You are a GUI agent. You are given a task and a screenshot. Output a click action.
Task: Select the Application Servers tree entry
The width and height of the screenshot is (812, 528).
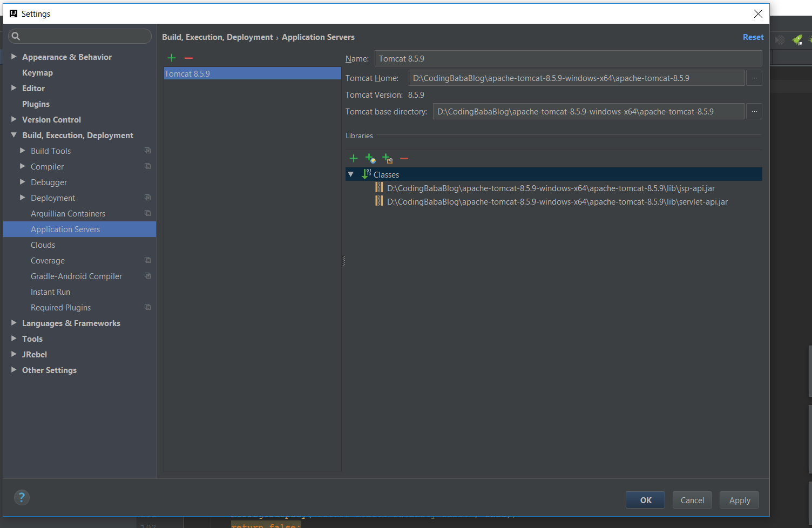[x=79, y=229]
